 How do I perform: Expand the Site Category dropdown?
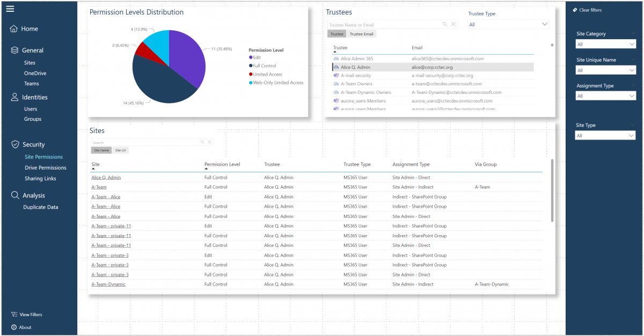point(605,43)
